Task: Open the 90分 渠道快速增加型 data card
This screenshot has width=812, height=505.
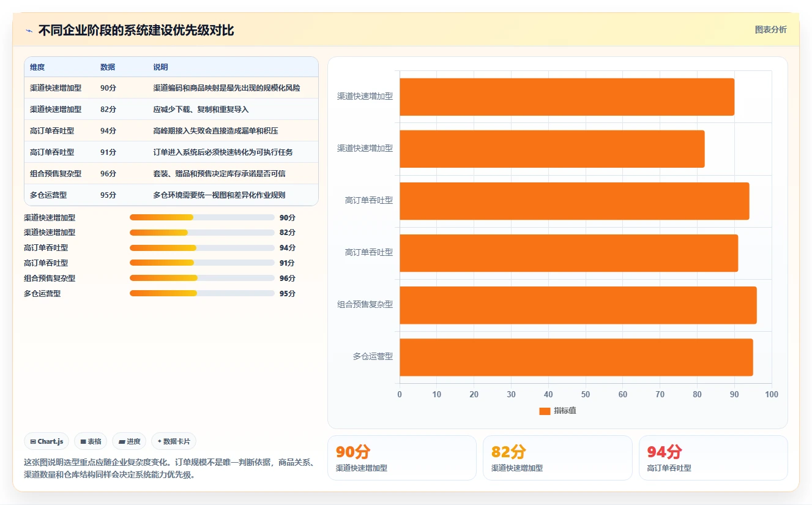Action: (x=402, y=458)
